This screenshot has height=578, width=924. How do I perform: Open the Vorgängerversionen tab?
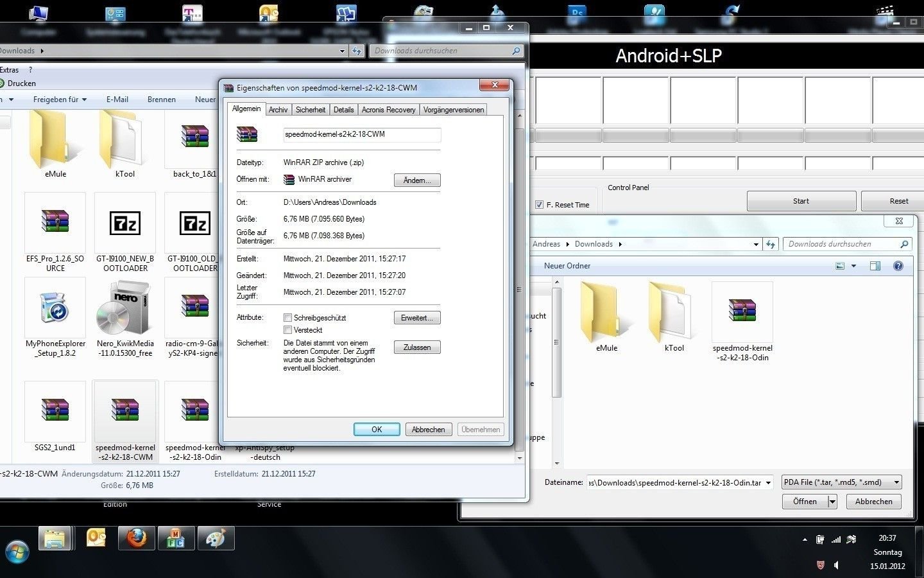[454, 110]
